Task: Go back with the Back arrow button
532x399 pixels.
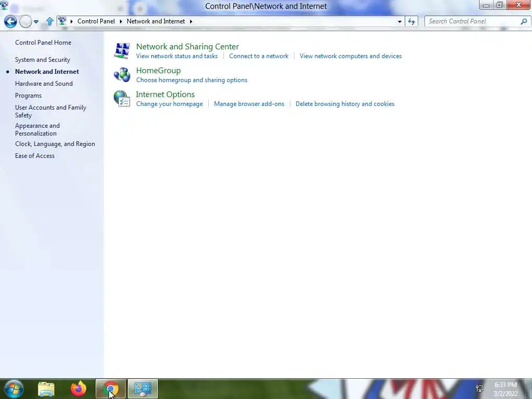Action: 10,21
